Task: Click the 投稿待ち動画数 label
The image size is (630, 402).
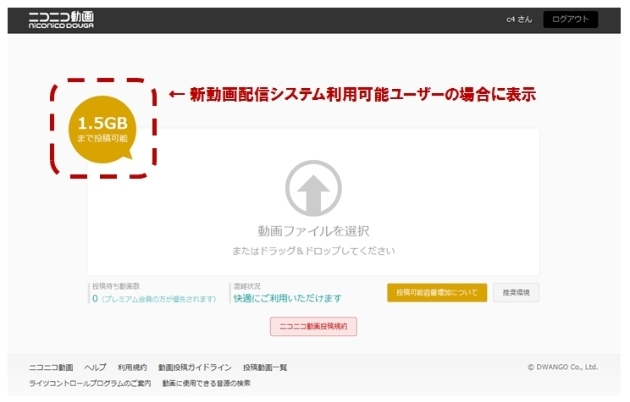Action: click(x=116, y=286)
